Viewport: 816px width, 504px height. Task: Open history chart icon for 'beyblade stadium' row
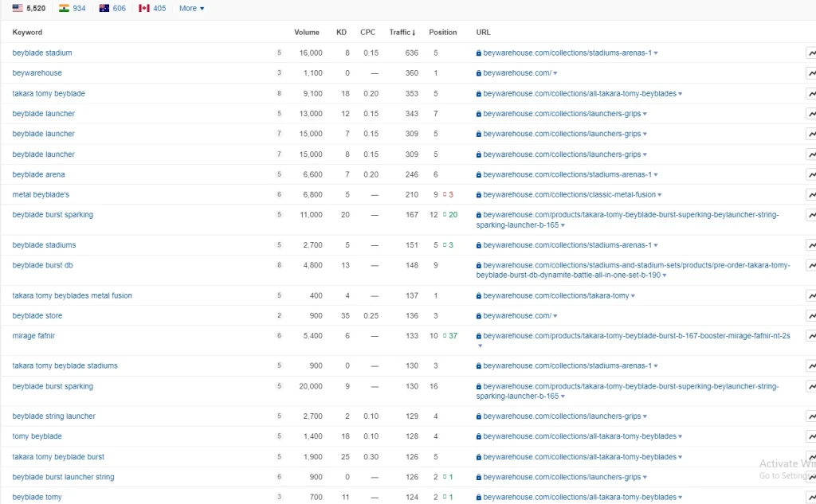point(810,53)
